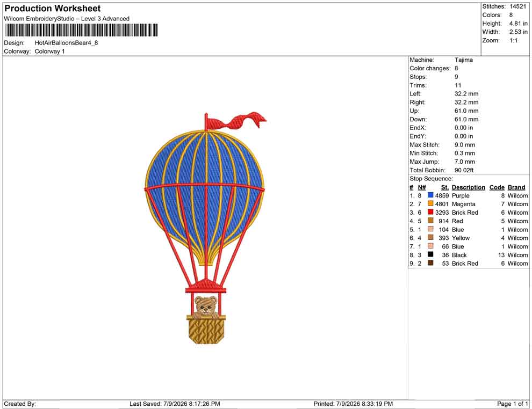Click the EndY value '0.00 in'
The height and width of the screenshot is (409, 532).
464,136
